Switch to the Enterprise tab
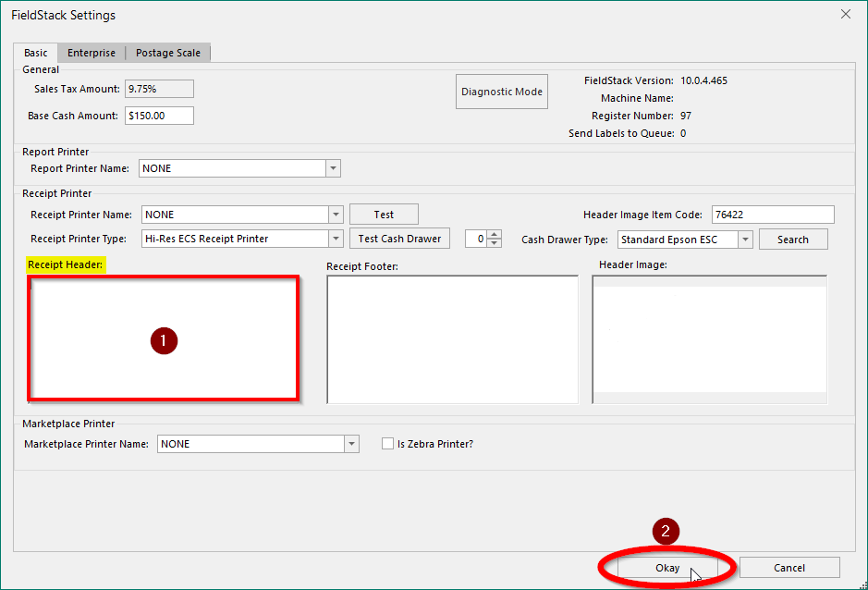 [x=92, y=53]
